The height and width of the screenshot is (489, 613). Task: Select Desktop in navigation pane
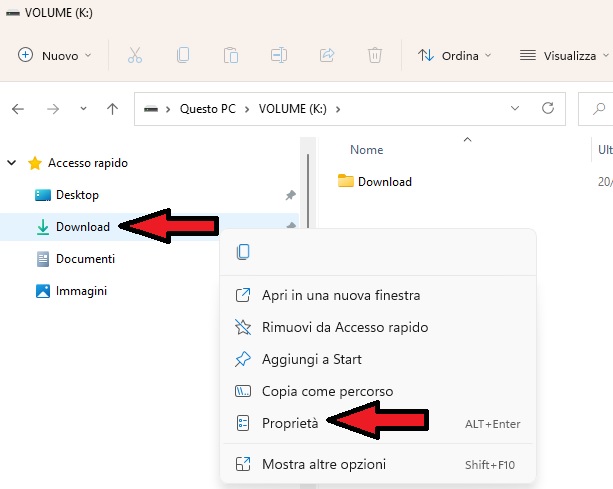pos(77,195)
